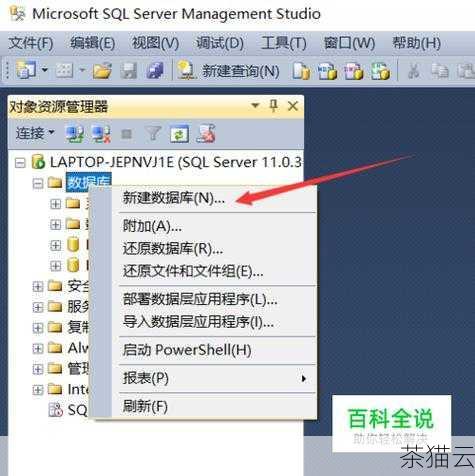Click the Copy icon in toolbar
The width and height of the screenshot is (475, 476).
click(x=440, y=71)
